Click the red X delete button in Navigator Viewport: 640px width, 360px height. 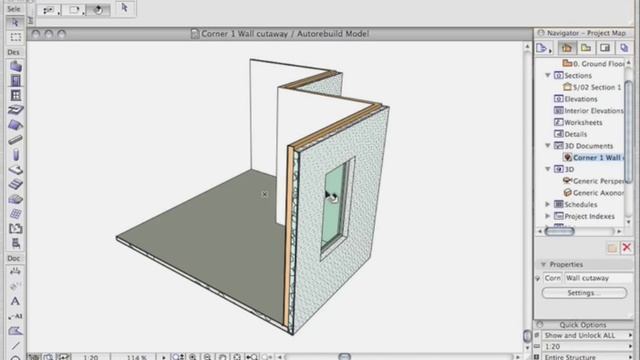click(x=627, y=247)
